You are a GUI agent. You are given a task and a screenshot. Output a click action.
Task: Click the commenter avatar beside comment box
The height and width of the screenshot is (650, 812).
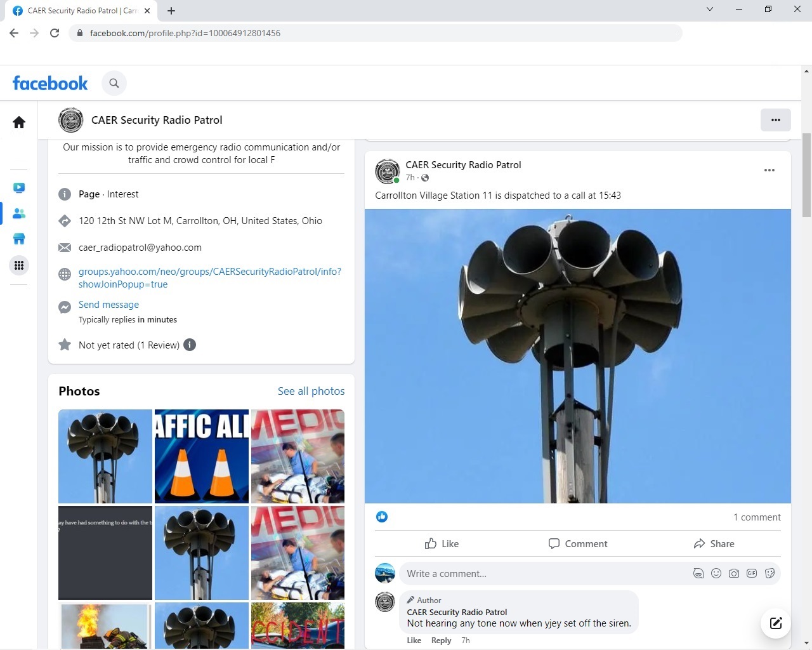point(385,573)
